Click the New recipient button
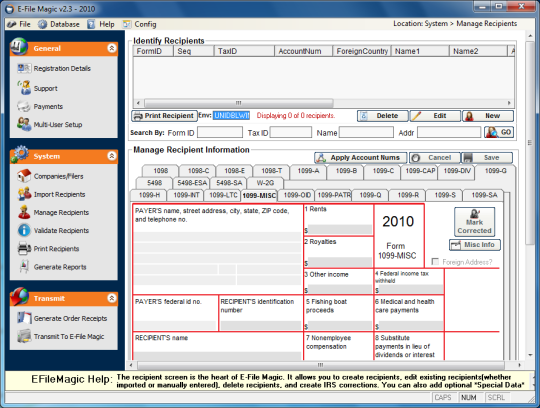Viewport: 540px width, 408px height. coord(488,116)
